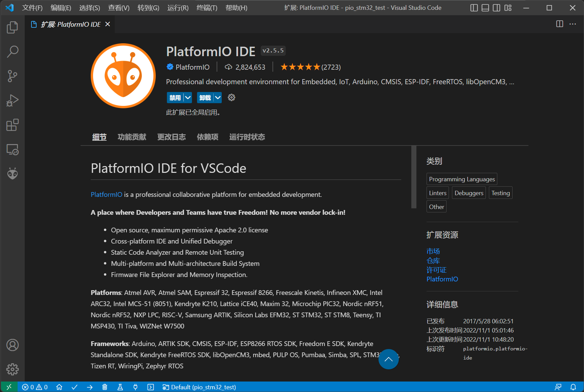Click the remote window indicator in status bar

pyautogui.click(x=9, y=387)
